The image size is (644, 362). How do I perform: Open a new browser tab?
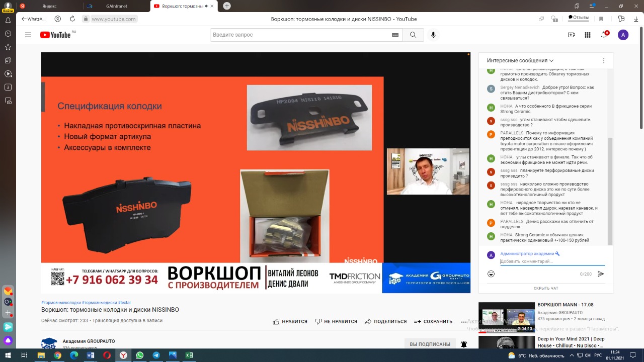click(x=227, y=6)
